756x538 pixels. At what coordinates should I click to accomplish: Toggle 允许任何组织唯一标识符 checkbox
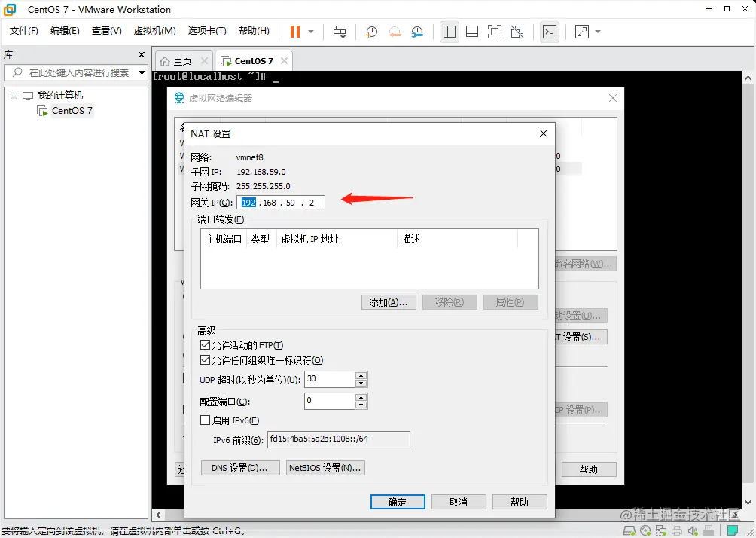point(205,360)
